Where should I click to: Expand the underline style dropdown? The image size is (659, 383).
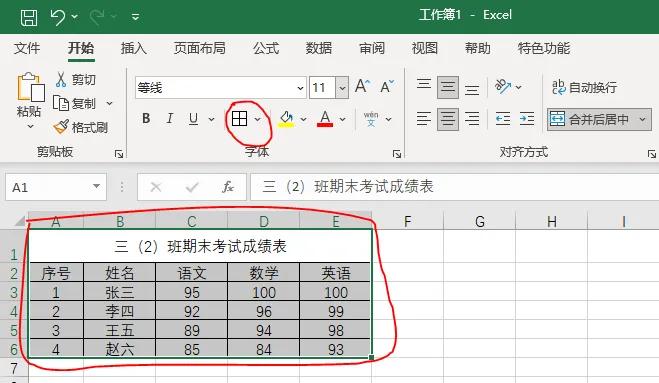[x=211, y=119]
